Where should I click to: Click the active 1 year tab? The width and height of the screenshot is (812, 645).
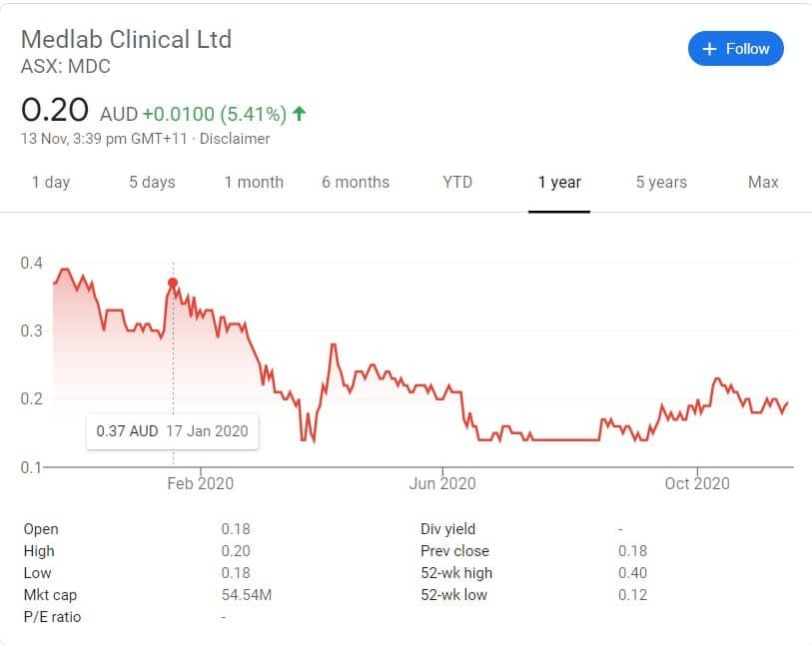[x=559, y=182]
